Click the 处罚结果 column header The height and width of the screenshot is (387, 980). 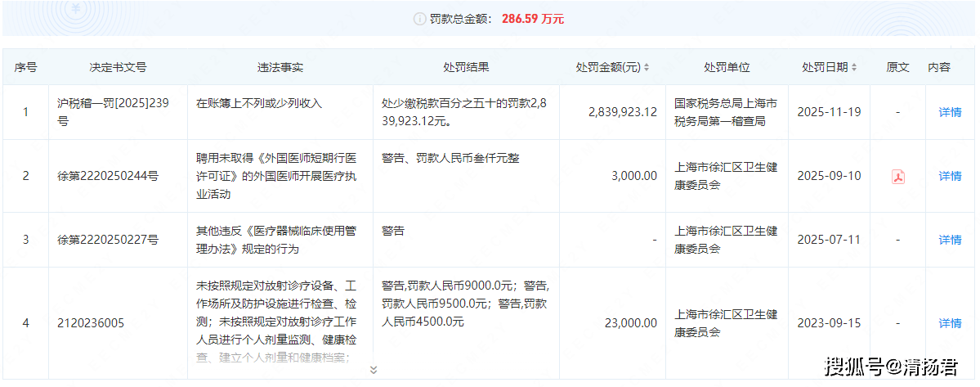coord(466,68)
